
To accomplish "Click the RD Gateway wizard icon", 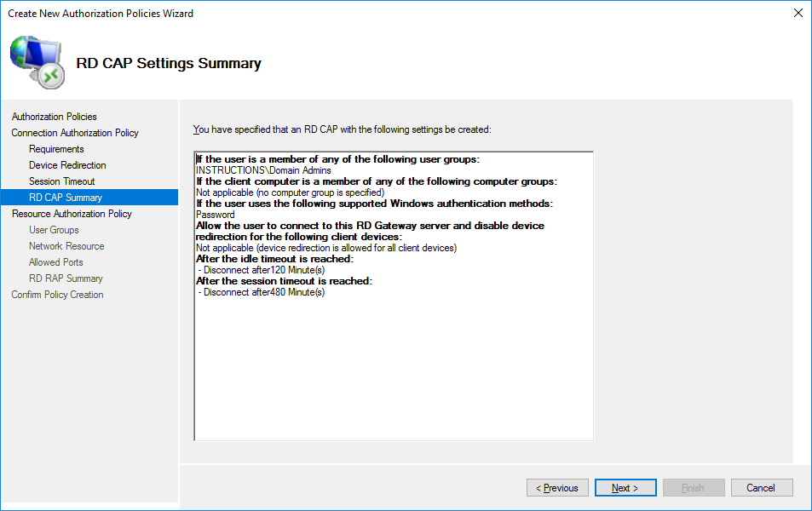I will (x=36, y=63).
